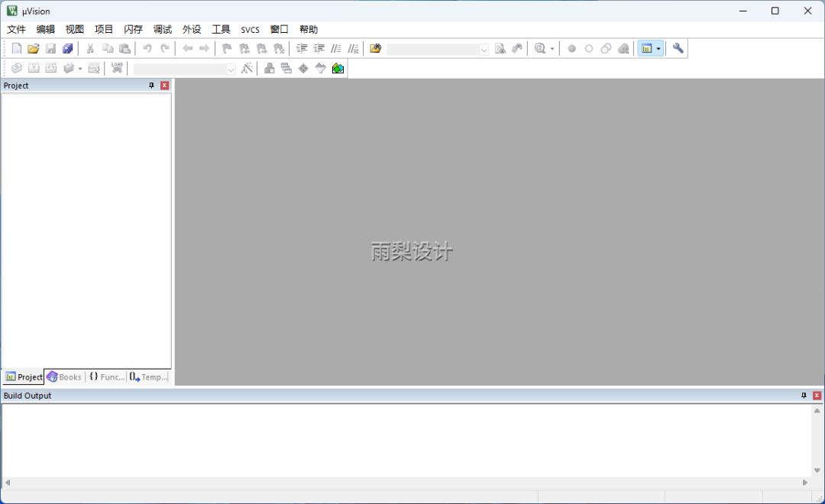
Task: Click the Insert/Remove Bookmark flag icon
Action: 226,48
